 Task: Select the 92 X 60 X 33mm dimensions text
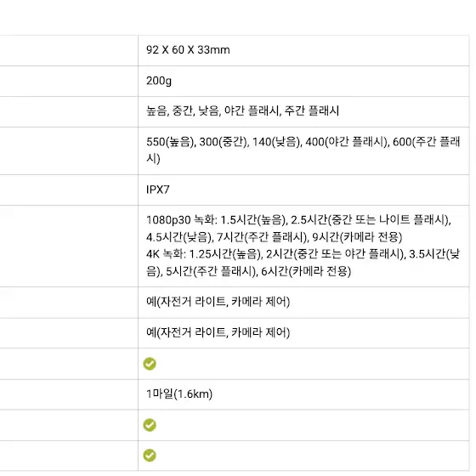pyautogui.click(x=188, y=50)
